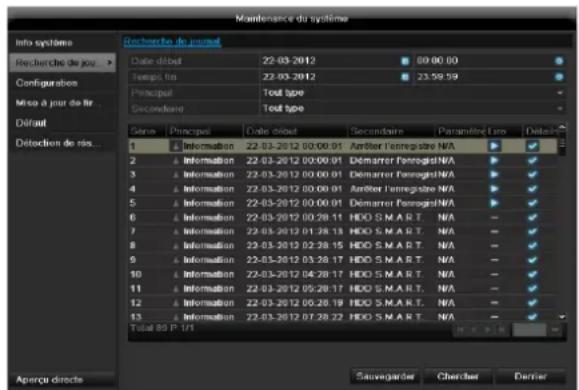Go to next page in pagination

click(x=488, y=330)
